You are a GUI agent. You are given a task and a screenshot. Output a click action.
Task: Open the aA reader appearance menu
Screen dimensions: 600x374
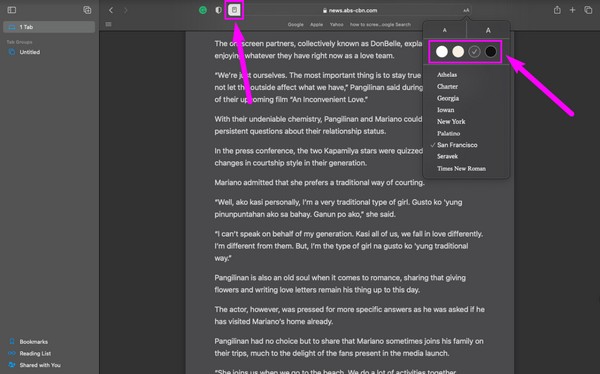pyautogui.click(x=466, y=10)
